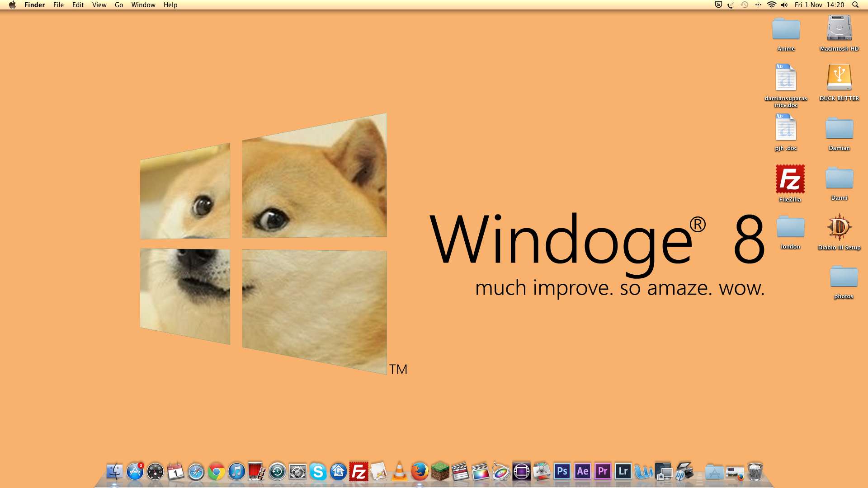The width and height of the screenshot is (868, 488).
Task: Launch Lightroom from the Dock
Action: tap(623, 472)
